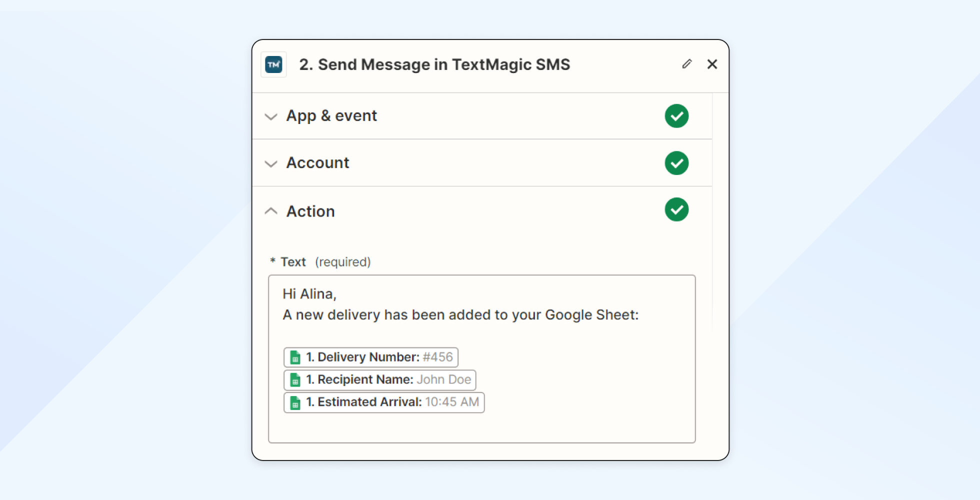Open the App & event section heading

pyautogui.click(x=331, y=116)
